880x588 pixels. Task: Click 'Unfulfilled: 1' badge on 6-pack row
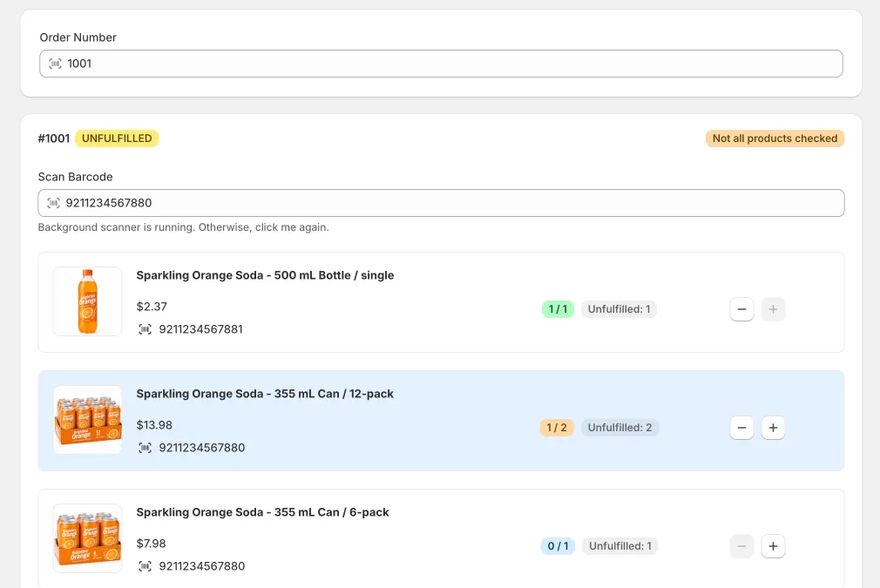coord(620,546)
